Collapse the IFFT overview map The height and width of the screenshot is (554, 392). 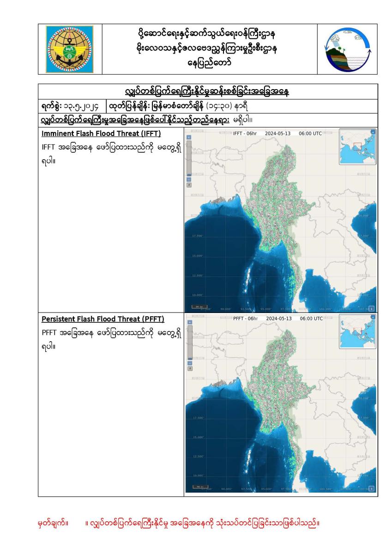[373, 132]
